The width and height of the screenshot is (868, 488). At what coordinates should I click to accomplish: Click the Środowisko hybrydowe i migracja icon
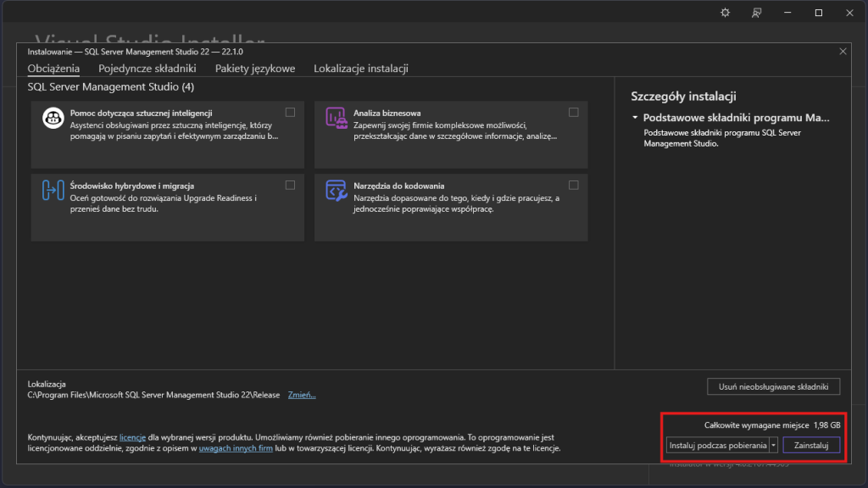[x=53, y=191]
